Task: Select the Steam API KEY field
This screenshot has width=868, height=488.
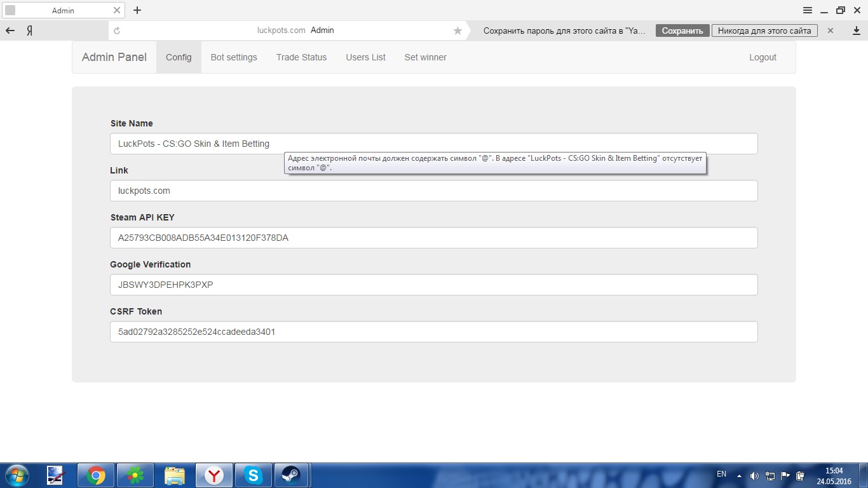Action: [433, 238]
